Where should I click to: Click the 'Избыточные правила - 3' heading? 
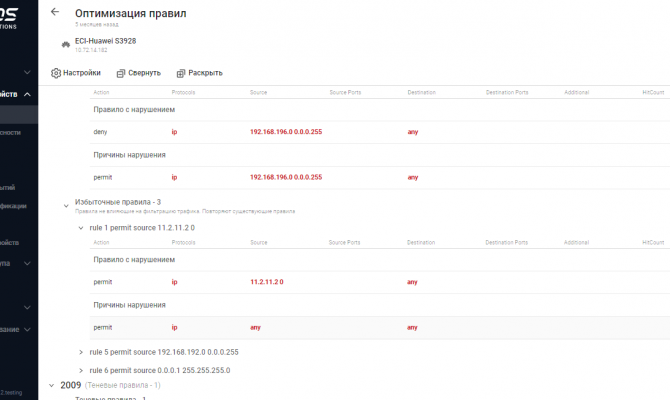tap(118, 202)
